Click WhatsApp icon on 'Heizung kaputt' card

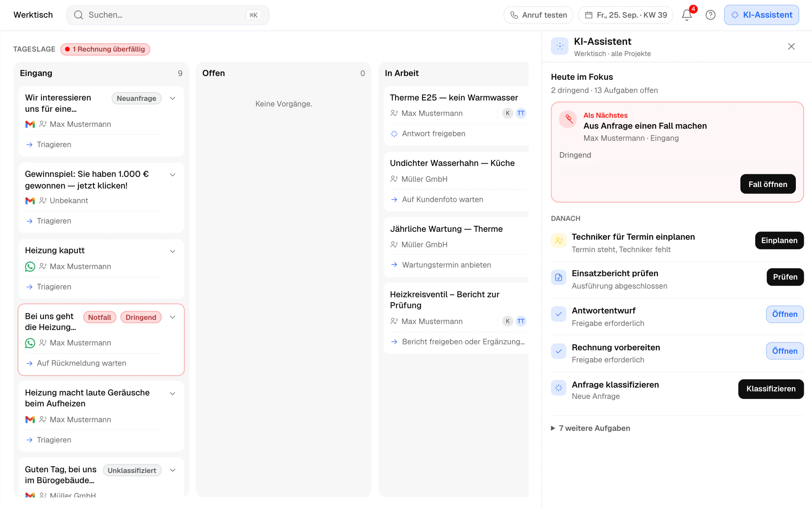point(30,266)
